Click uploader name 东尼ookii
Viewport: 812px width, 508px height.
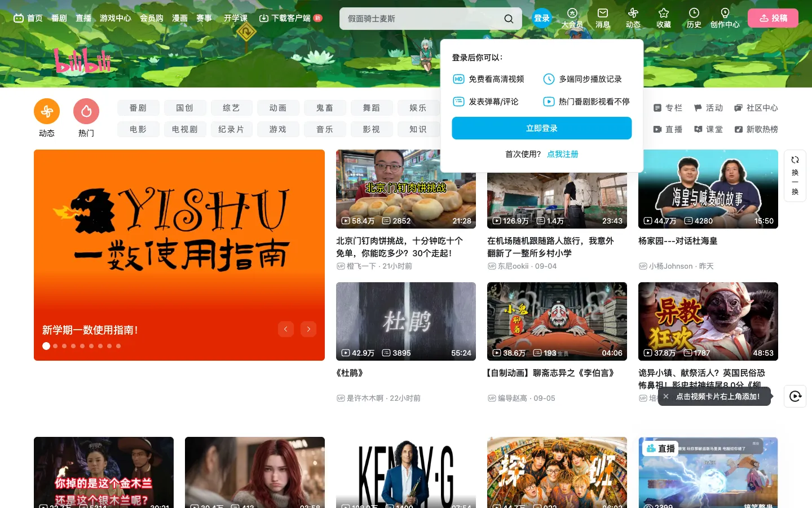513,266
